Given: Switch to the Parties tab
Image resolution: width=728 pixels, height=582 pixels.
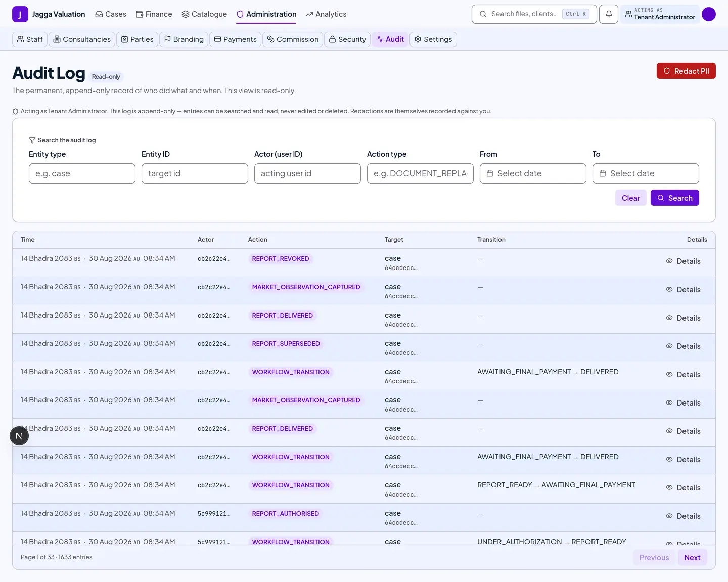Looking at the screenshot, I should click(137, 39).
